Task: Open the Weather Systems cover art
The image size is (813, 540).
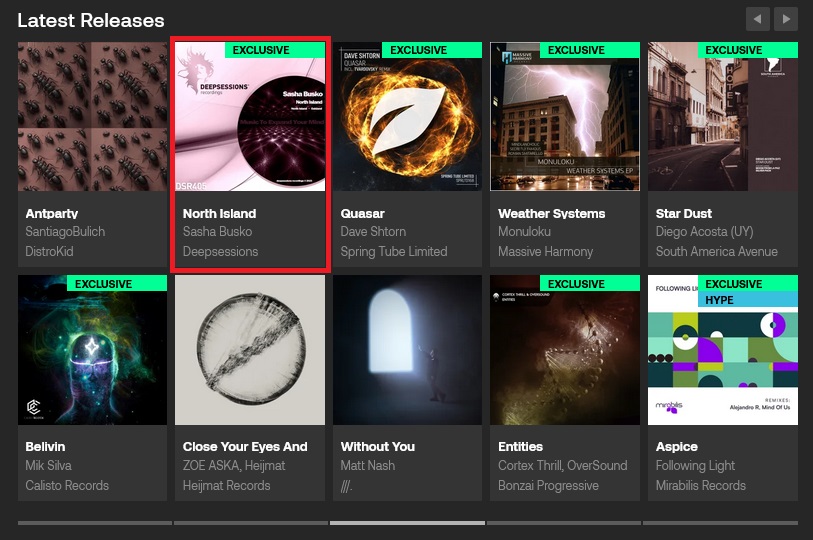Action: tap(565, 117)
